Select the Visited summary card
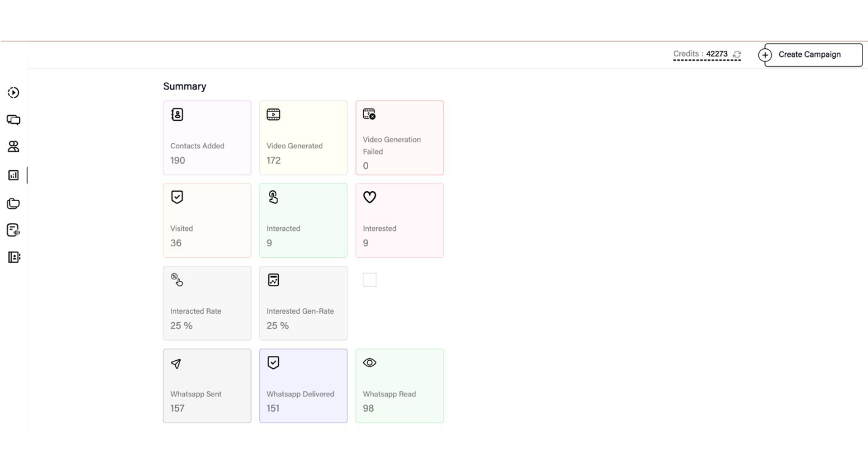 pos(207,221)
